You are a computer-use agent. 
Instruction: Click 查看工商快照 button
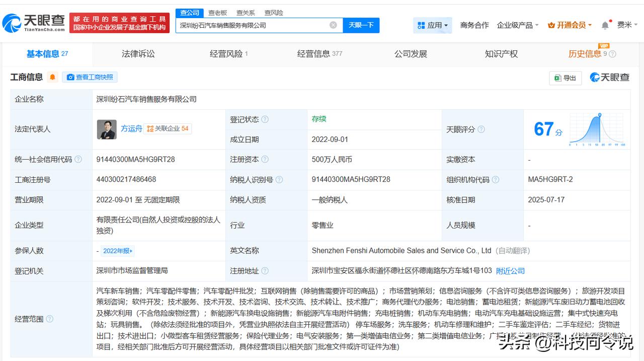90,77
